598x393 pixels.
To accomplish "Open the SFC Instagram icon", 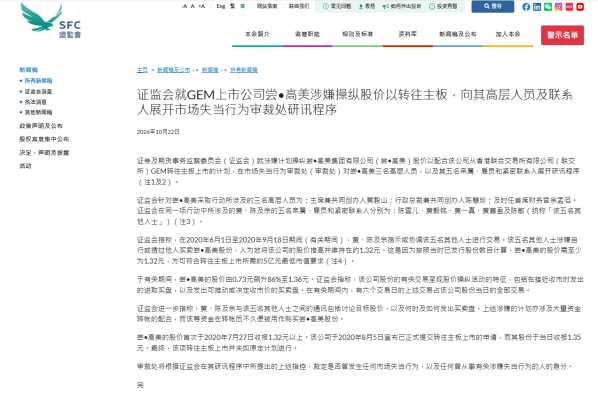I will pyautogui.click(x=558, y=7).
